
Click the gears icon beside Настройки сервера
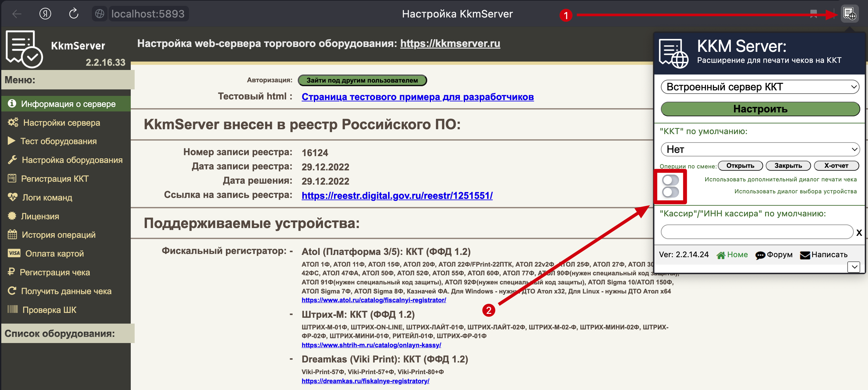[13, 122]
